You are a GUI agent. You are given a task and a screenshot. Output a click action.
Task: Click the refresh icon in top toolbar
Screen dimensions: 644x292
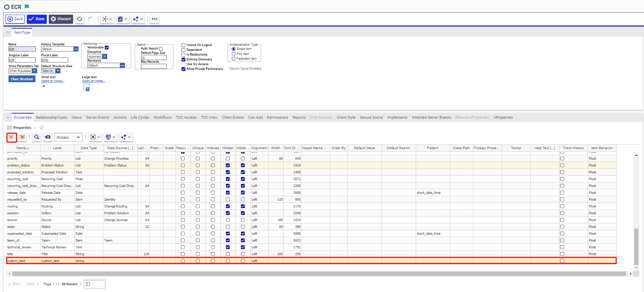[80, 19]
